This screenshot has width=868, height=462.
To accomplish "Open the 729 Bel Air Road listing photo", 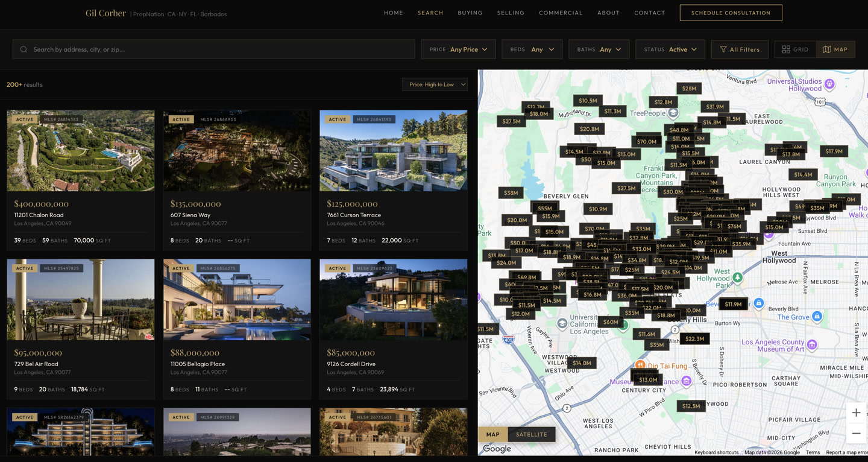I will 81,300.
